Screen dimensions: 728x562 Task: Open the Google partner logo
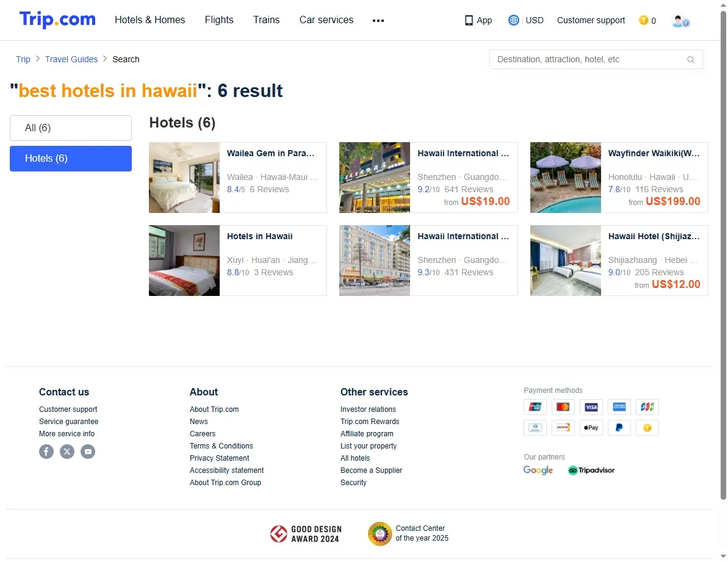click(x=538, y=470)
